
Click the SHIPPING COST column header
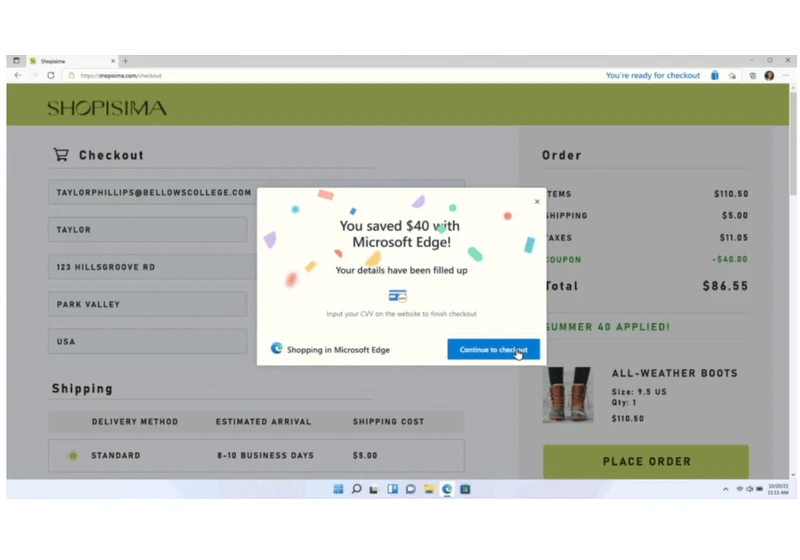pos(388,422)
